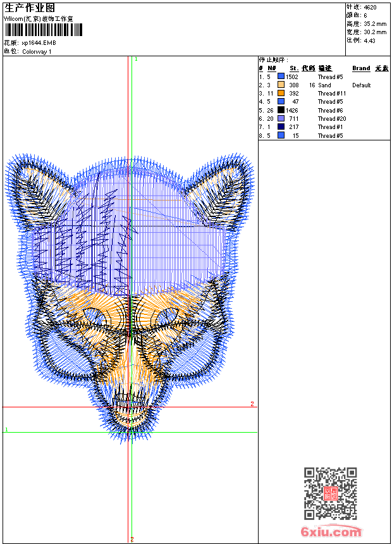Click the purple Thread #20 swatch
This screenshot has width=392, height=544.
pyautogui.click(x=281, y=118)
